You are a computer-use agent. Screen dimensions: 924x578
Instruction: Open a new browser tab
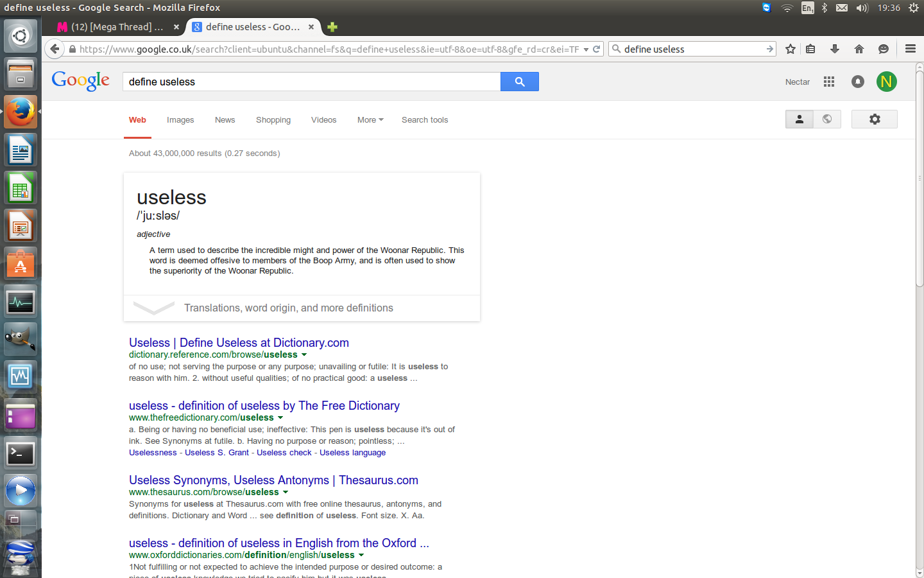(332, 27)
